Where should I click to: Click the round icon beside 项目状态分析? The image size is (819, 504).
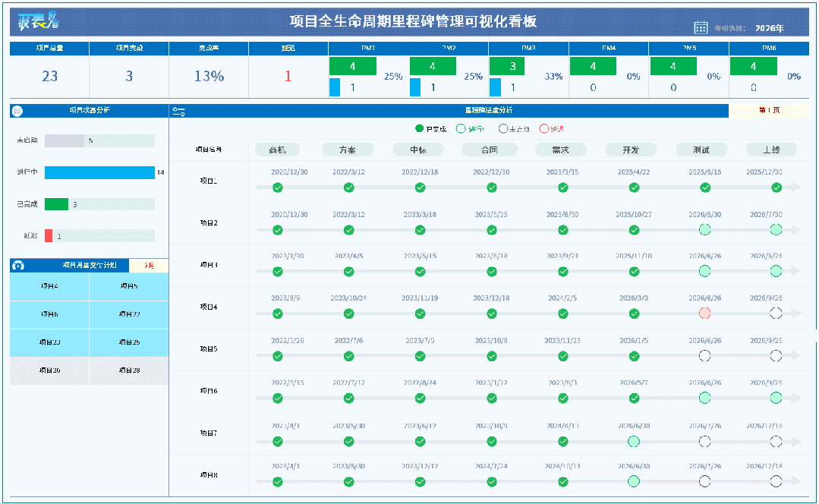coord(17,111)
